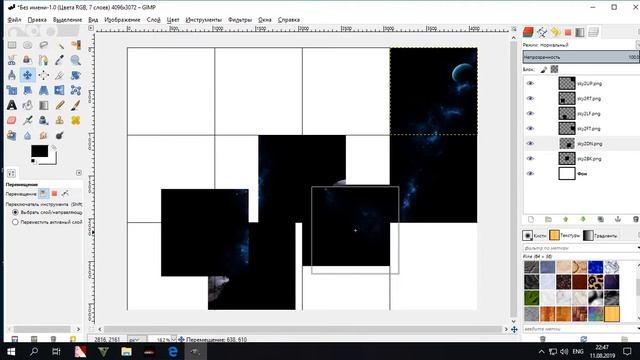This screenshot has width=640, height=360.
Task: Open the Выделение menu
Action: pyautogui.click(x=67, y=20)
